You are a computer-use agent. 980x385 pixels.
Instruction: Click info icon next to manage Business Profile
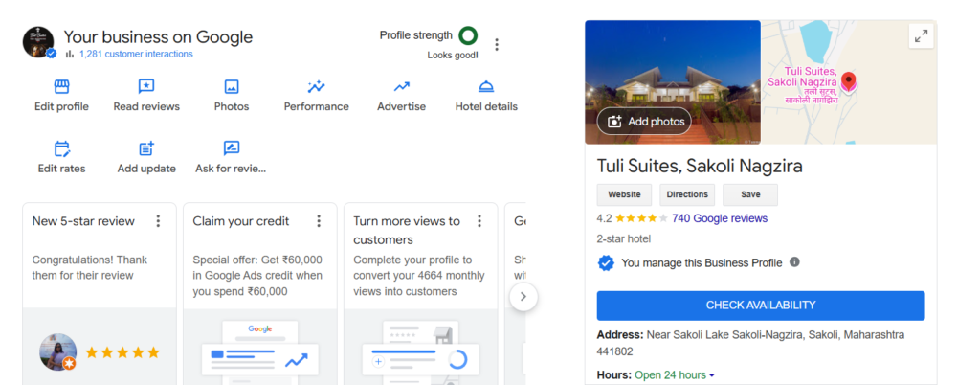[x=794, y=262]
